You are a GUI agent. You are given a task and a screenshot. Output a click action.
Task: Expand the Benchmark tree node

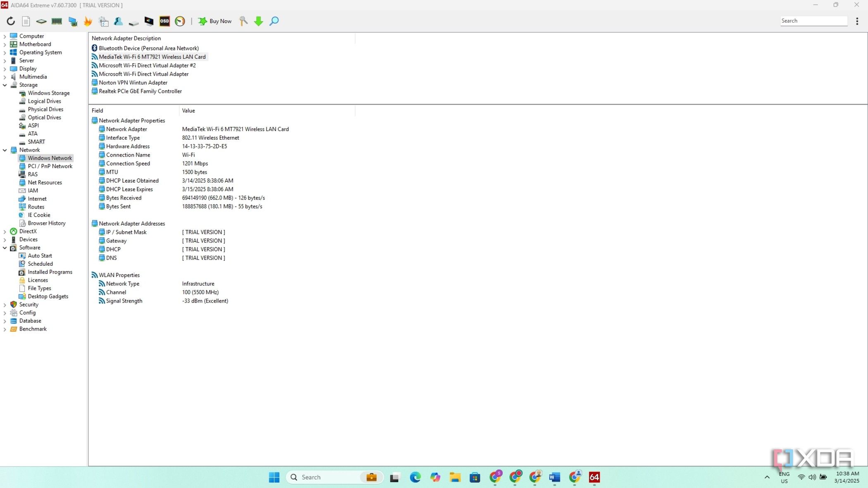(x=5, y=329)
